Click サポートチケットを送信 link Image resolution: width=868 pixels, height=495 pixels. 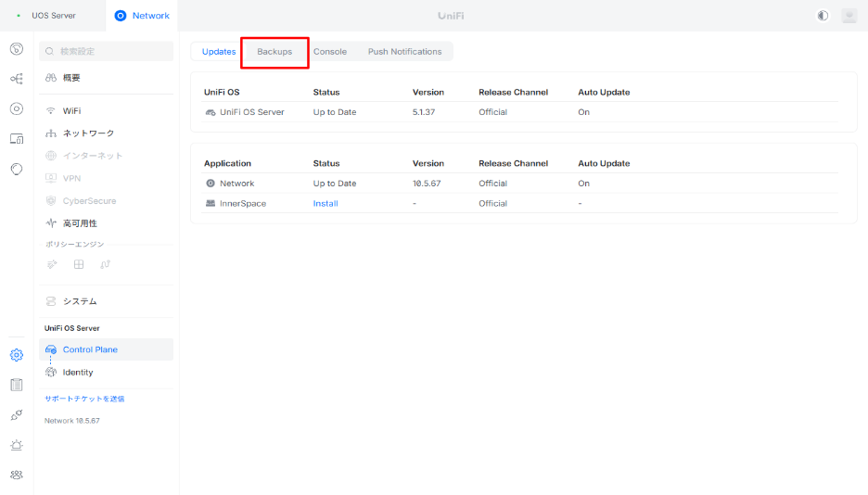84,399
